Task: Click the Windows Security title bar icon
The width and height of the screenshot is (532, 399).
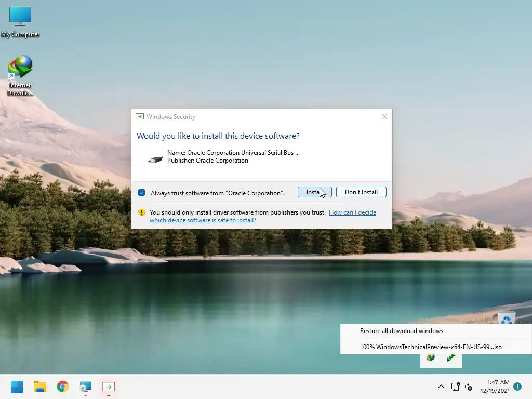Action: coord(139,117)
